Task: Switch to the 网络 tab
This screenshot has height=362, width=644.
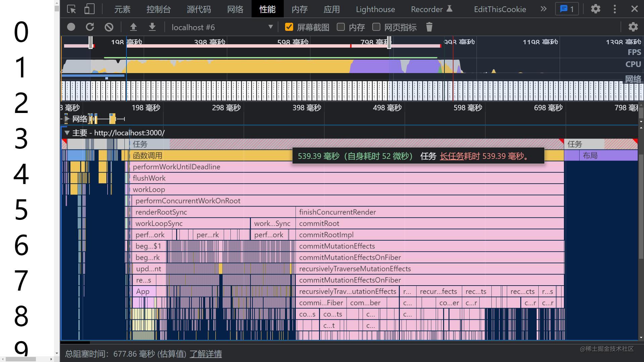Action: [235, 9]
